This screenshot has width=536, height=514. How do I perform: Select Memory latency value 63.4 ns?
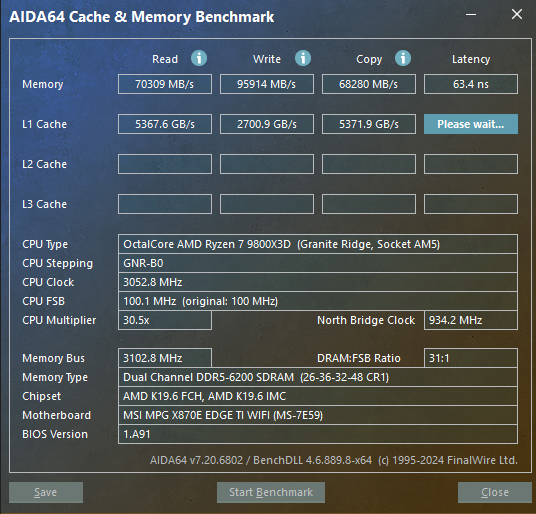tap(471, 84)
